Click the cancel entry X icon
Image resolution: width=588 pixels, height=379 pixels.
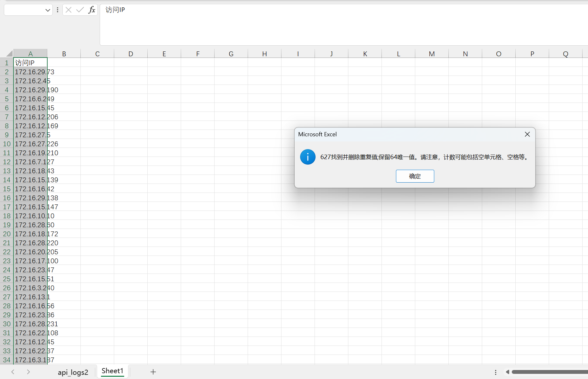(69, 10)
